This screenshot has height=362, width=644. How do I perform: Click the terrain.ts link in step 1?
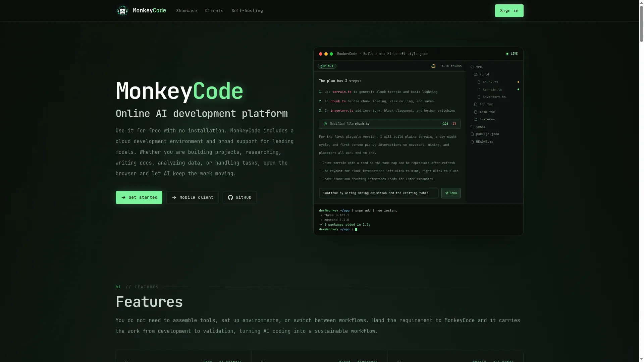(342, 92)
